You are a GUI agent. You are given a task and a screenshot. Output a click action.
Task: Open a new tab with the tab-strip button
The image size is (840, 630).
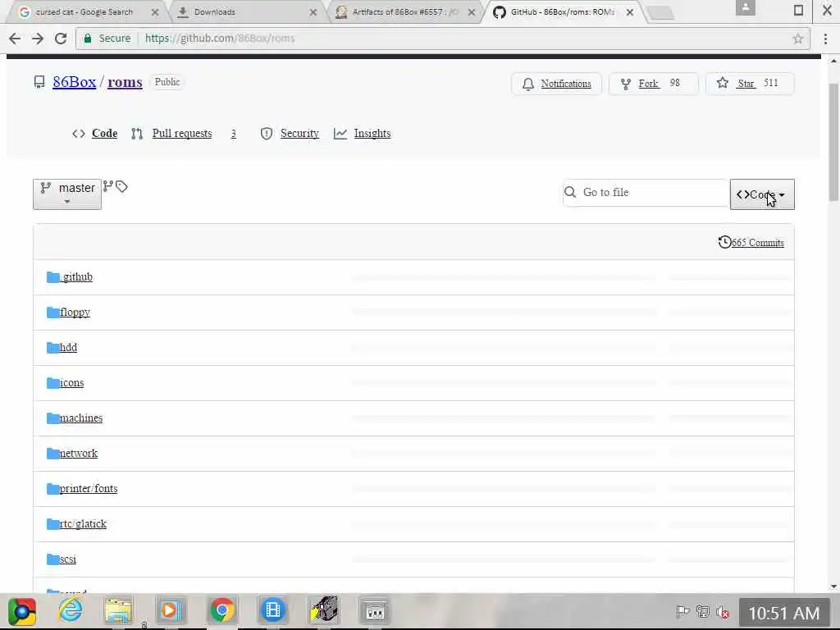click(x=660, y=13)
